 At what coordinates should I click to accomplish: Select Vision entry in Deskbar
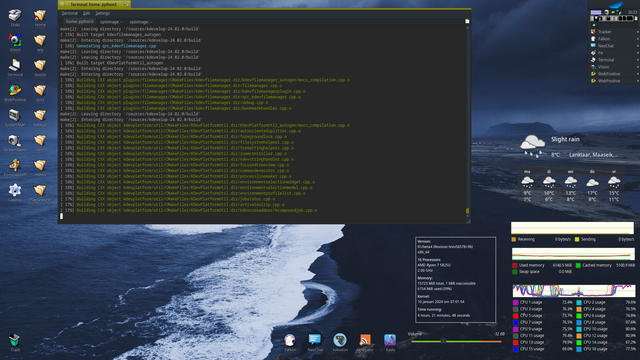click(x=604, y=67)
